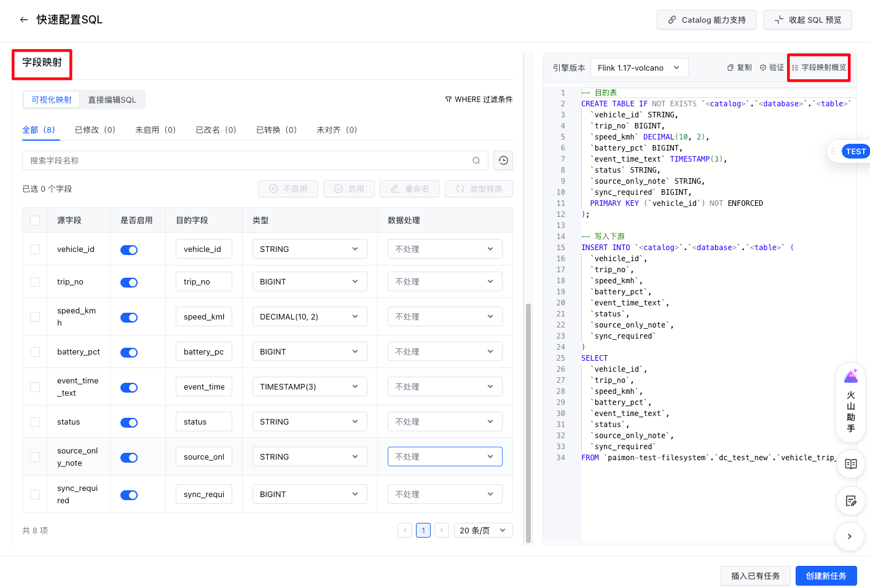
Task: Click 创建新任务 button
Action: 826,576
